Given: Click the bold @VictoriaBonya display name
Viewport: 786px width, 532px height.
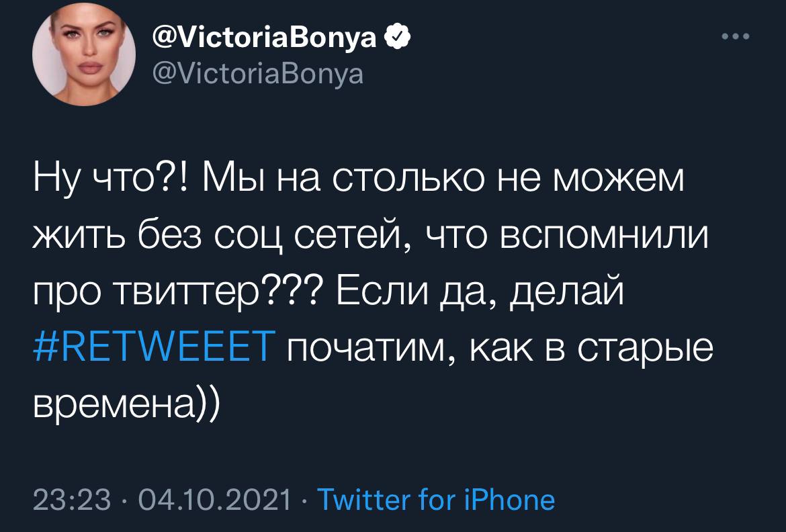Looking at the screenshot, I should coord(263,39).
